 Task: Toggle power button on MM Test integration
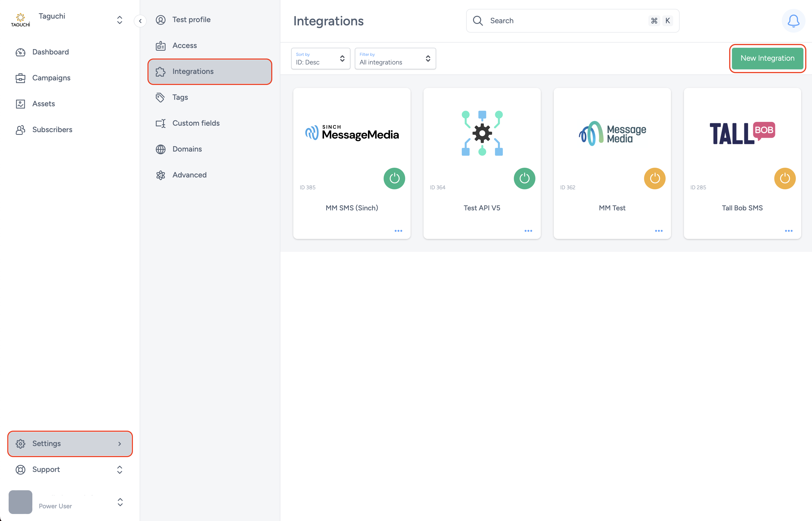[654, 178]
